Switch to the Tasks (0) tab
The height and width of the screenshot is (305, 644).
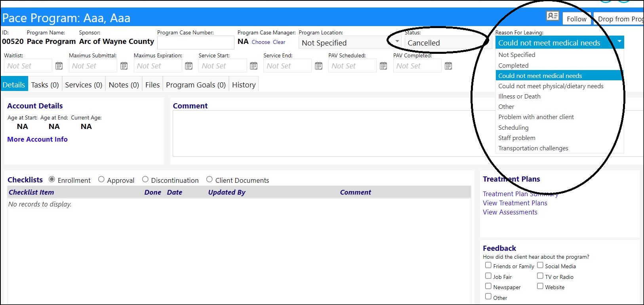pos(45,85)
